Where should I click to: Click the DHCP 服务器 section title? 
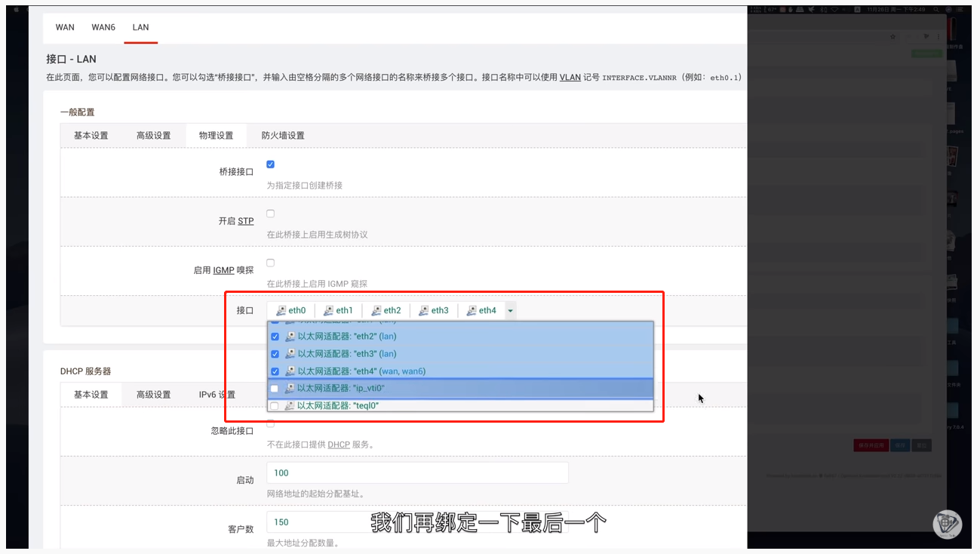[x=85, y=371]
